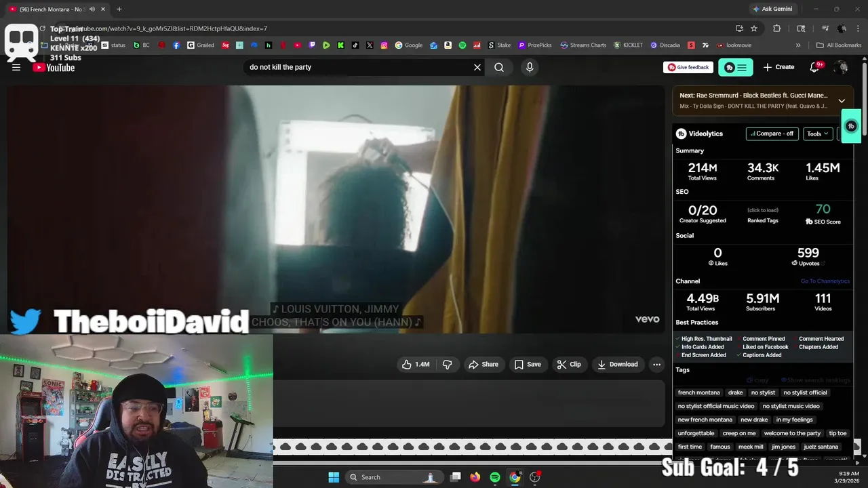
Task: Toggle Videolytics Compare off button
Action: pos(772,134)
